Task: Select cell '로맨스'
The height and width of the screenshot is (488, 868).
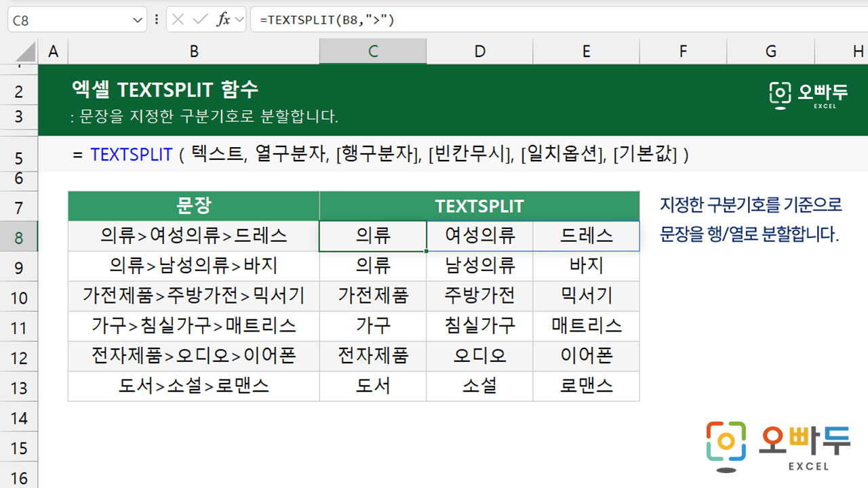Action: click(587, 386)
